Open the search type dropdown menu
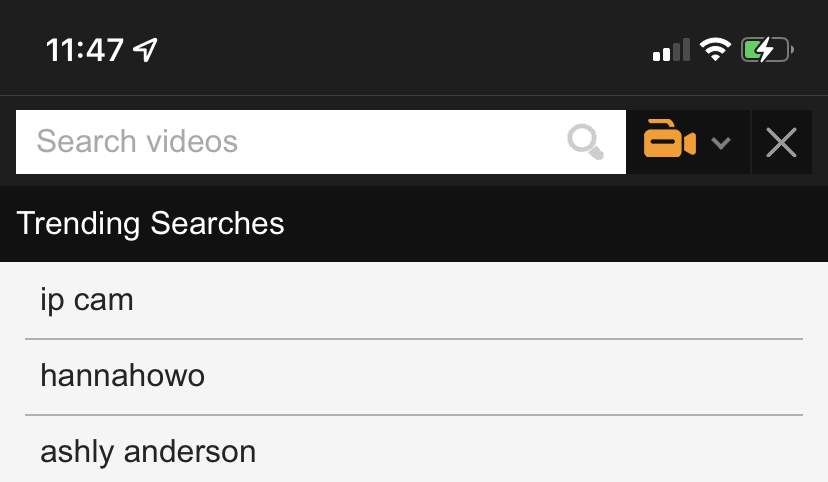This screenshot has width=828, height=482. coord(688,142)
